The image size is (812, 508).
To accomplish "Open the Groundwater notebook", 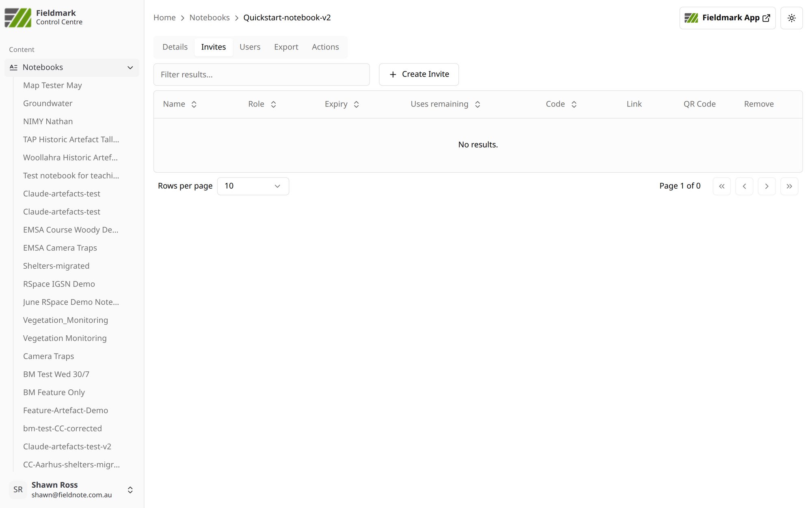I will tap(48, 103).
